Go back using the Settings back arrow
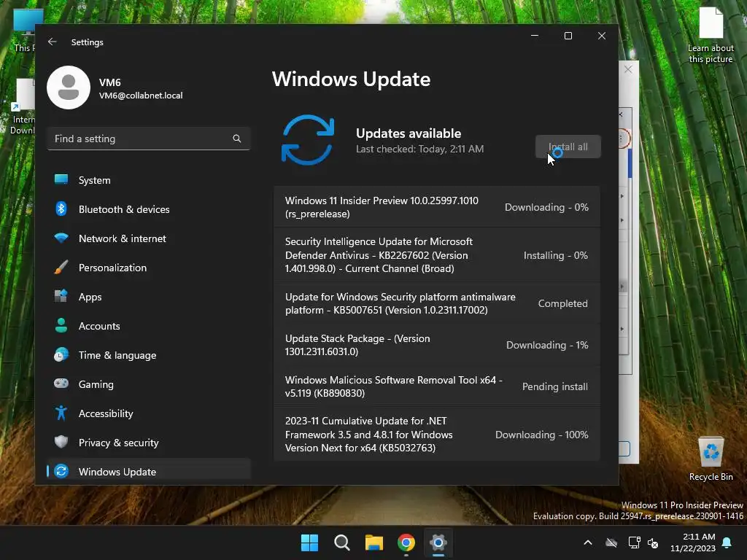This screenshot has height=560, width=747. click(53, 42)
